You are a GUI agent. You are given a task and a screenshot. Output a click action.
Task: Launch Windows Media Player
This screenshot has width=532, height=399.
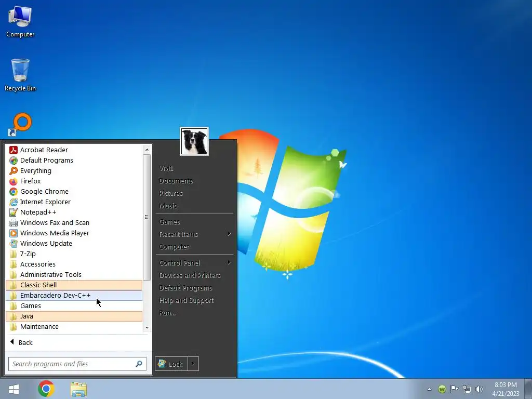(x=74, y=233)
